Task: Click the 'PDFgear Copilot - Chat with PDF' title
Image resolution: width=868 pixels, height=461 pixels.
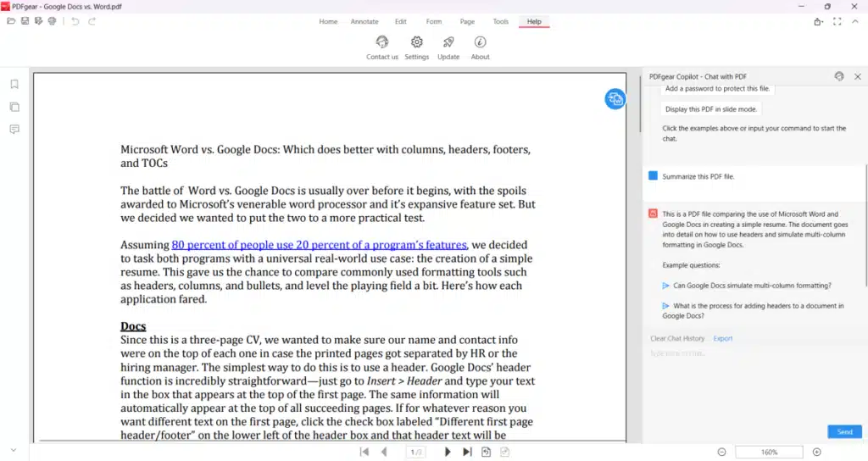Action: [x=698, y=76]
